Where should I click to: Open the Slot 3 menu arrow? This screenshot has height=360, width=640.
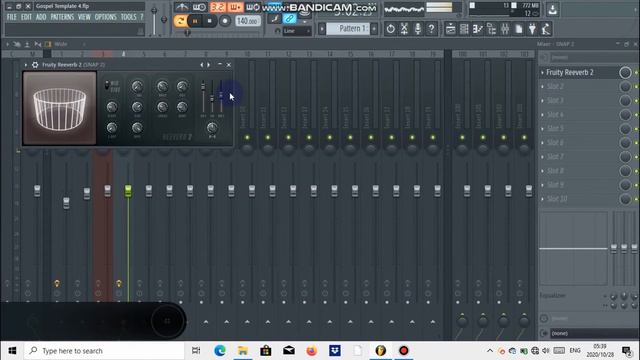542,101
